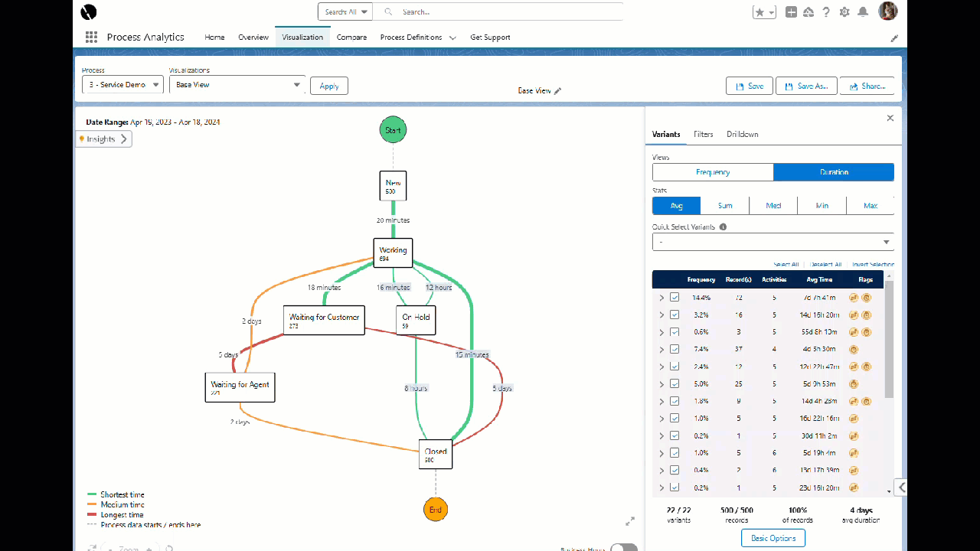Viewport: 980px width, 551px height.
Task: Click the rework flag in 3.2% row
Action: coord(854,315)
